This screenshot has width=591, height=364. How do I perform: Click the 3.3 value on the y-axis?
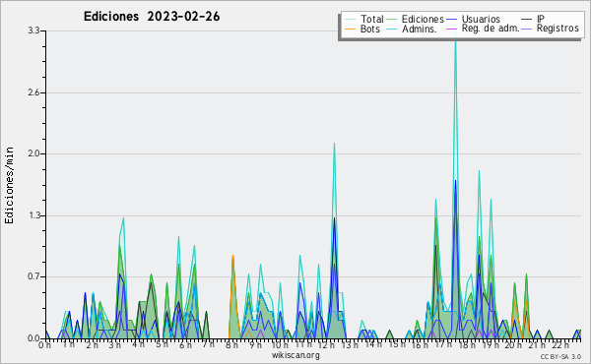click(33, 30)
